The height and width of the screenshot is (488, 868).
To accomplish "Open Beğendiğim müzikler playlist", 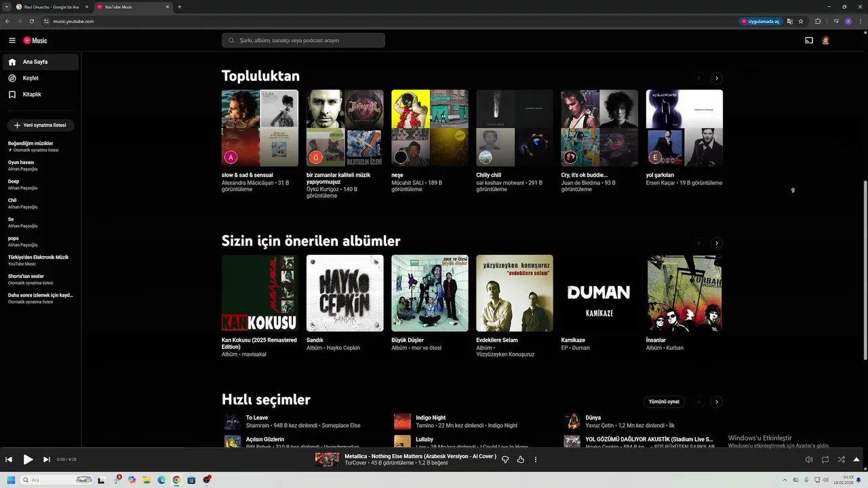I will tap(41, 146).
